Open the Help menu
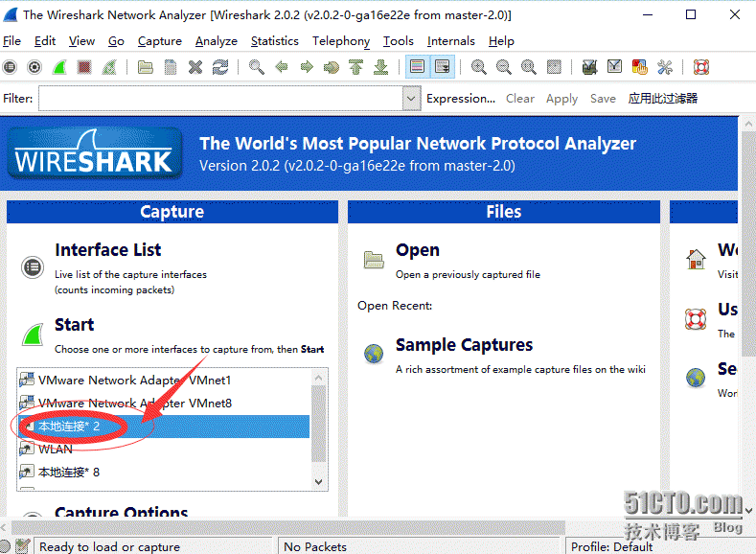 (501, 41)
